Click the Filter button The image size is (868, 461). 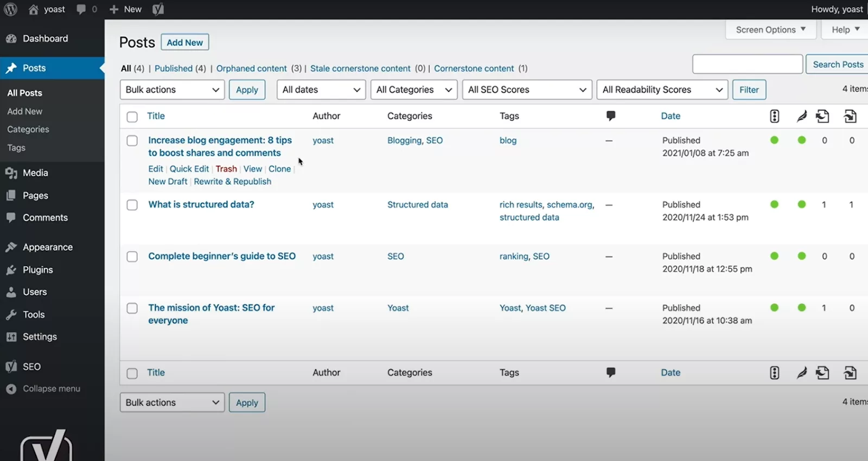(x=749, y=89)
